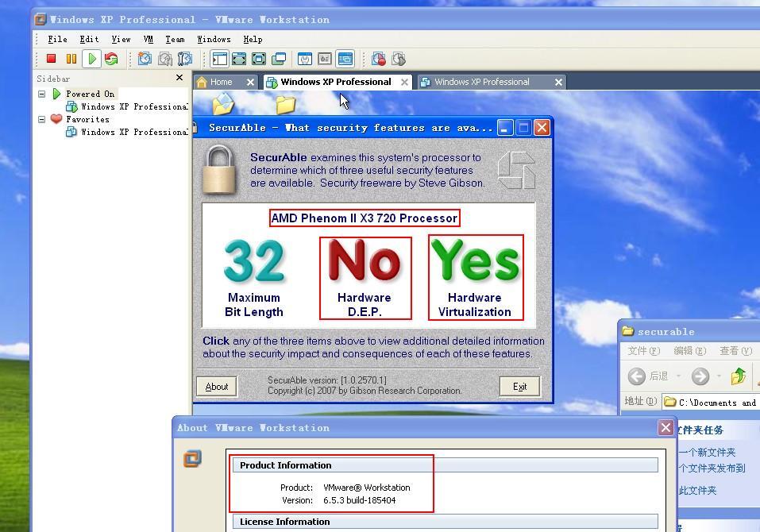Click the AMD Phenom II X3 720 Processor text
Viewport: 760px width, 532px height.
(364, 218)
